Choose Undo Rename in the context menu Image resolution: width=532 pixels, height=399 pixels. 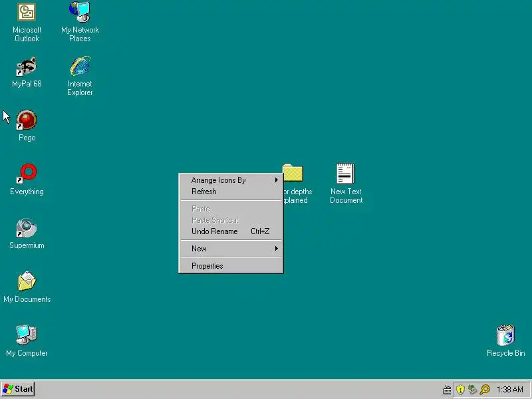[x=231, y=231]
